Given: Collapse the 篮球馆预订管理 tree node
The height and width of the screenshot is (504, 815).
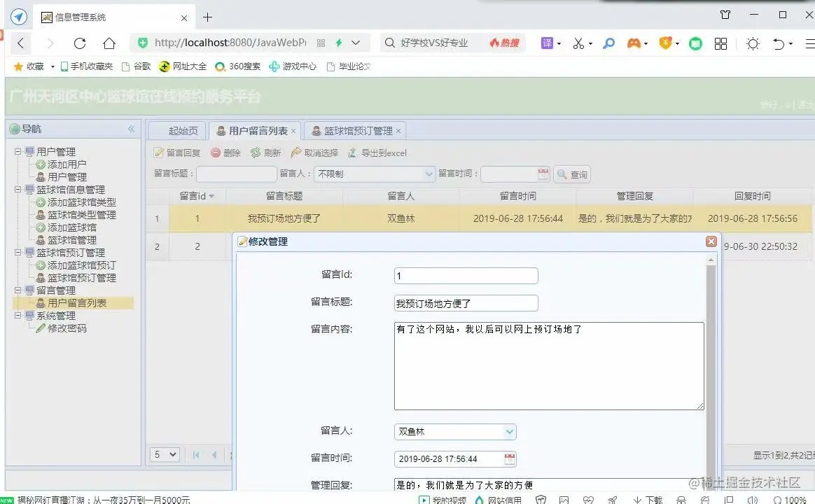Looking at the screenshot, I should [x=18, y=253].
